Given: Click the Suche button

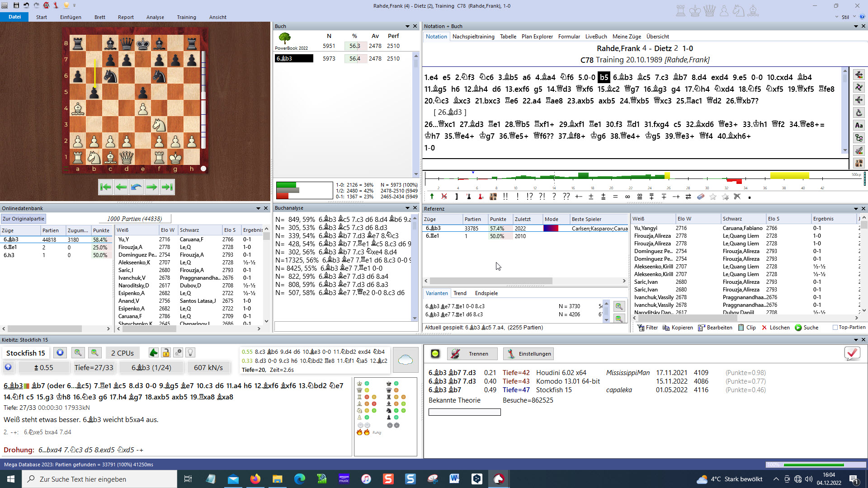Looking at the screenshot, I should 807,328.
